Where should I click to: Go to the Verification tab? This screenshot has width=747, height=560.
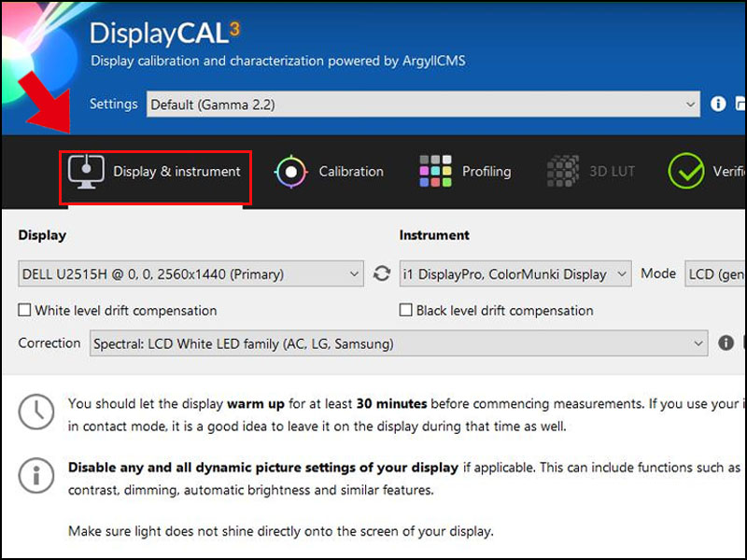(707, 172)
